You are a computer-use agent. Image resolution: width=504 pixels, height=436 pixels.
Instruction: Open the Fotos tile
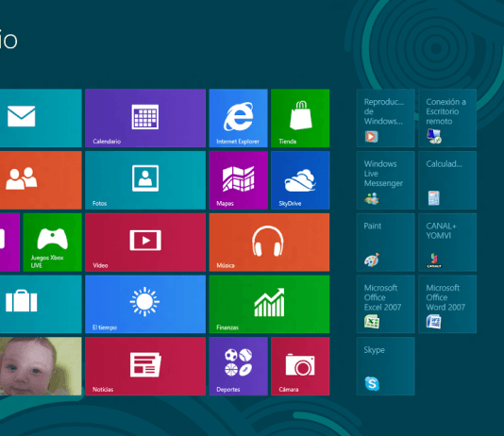click(x=145, y=180)
